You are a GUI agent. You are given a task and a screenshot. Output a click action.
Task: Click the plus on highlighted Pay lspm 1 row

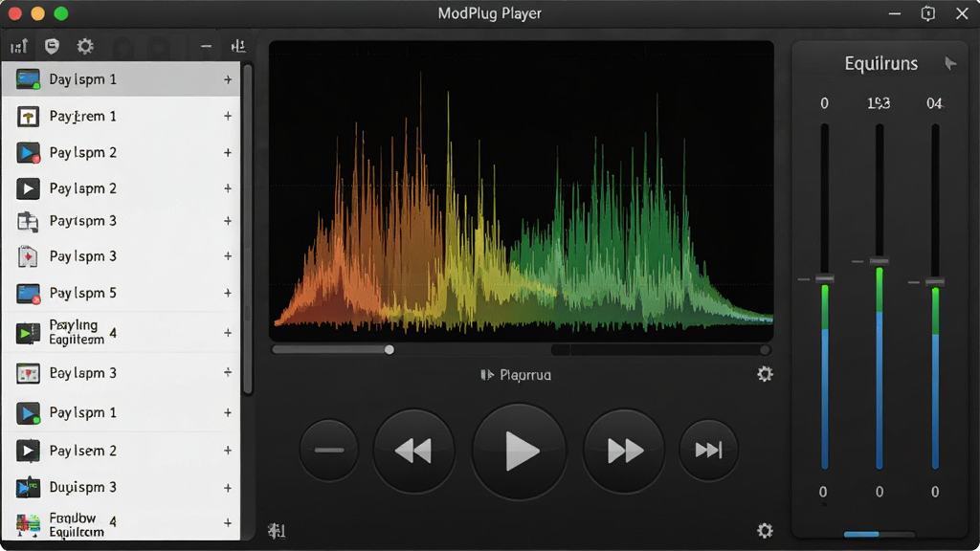228,80
